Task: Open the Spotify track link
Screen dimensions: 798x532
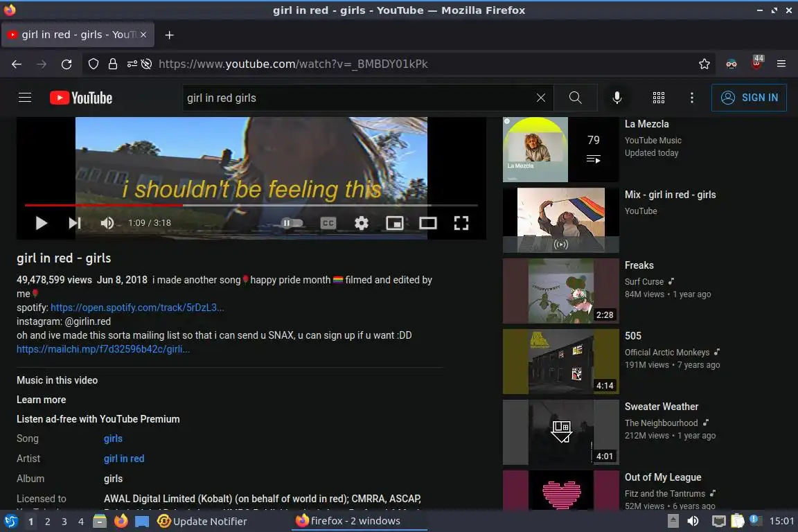Action: pos(137,308)
